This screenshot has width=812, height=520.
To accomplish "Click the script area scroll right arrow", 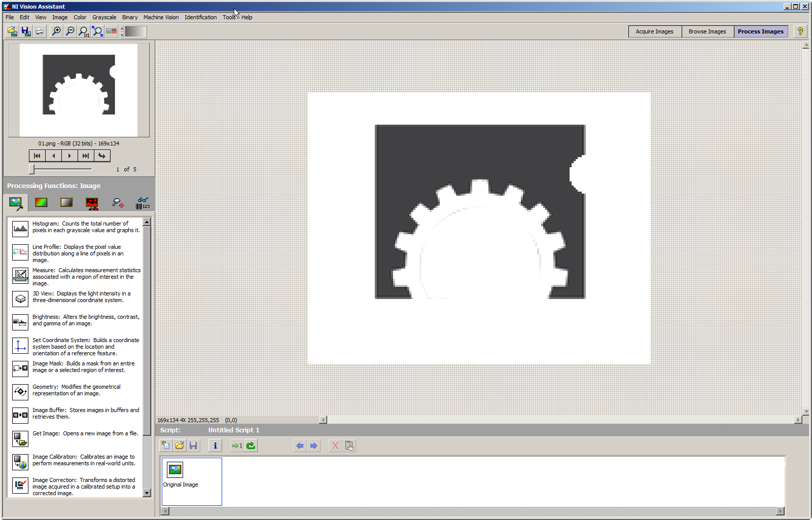I will point(780,511).
